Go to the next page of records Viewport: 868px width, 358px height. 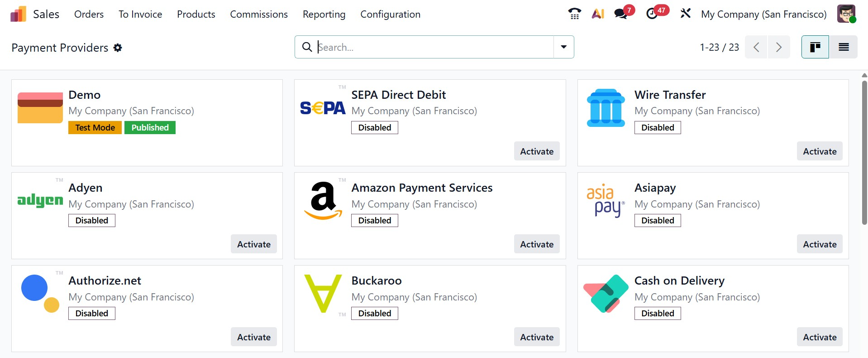click(779, 47)
